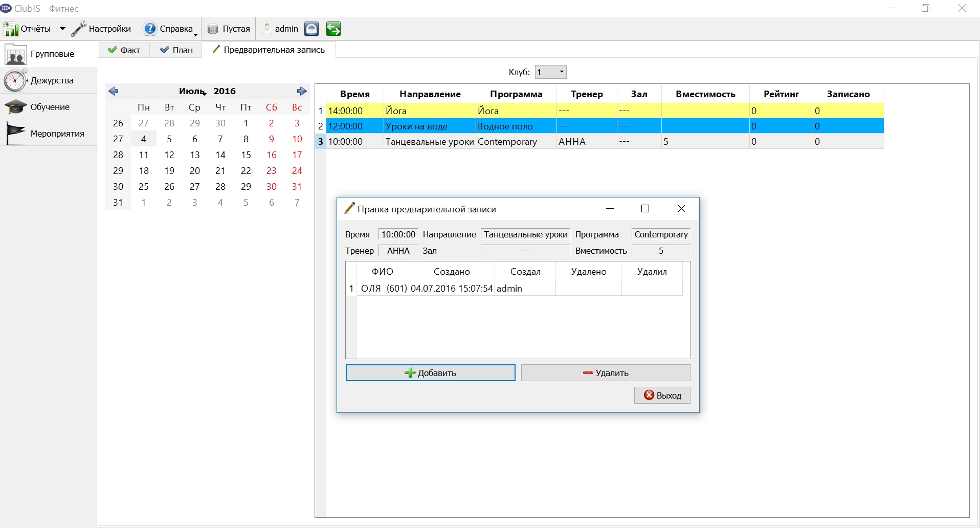
Task: Switch to the План tab
Action: click(176, 50)
